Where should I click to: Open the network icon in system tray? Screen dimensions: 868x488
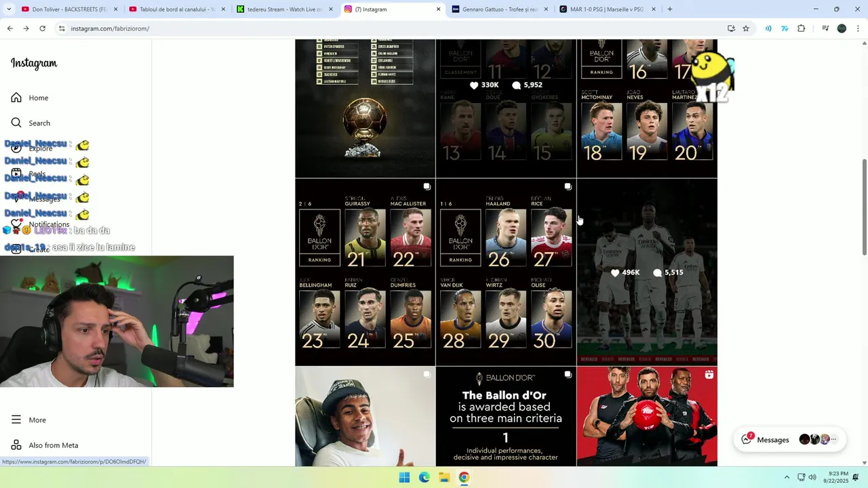click(801, 477)
